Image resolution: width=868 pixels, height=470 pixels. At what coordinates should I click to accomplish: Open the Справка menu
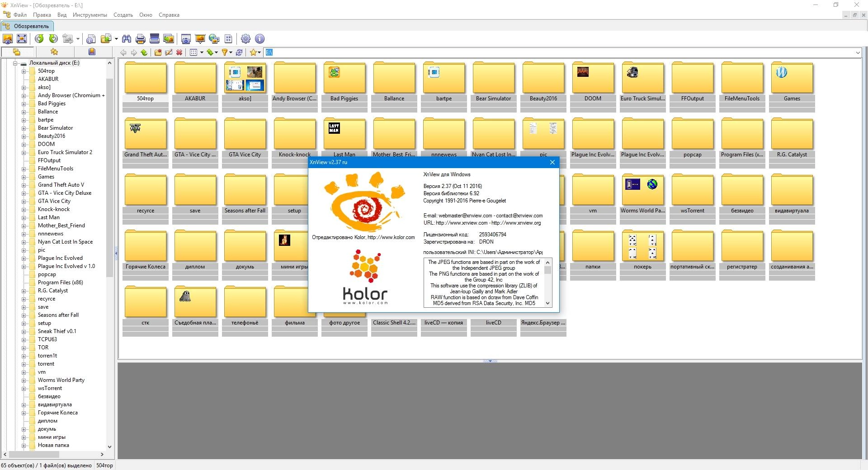tap(169, 15)
